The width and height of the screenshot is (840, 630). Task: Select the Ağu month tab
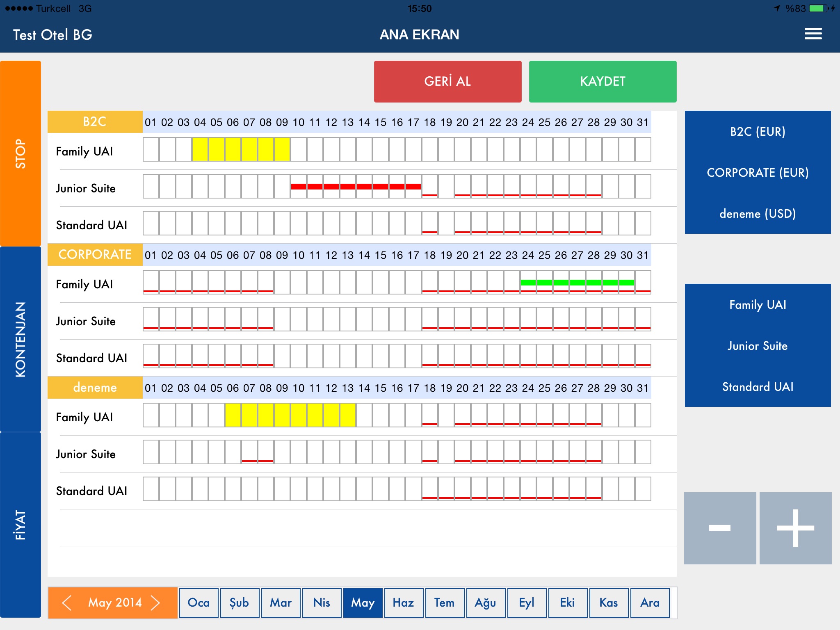(x=486, y=603)
